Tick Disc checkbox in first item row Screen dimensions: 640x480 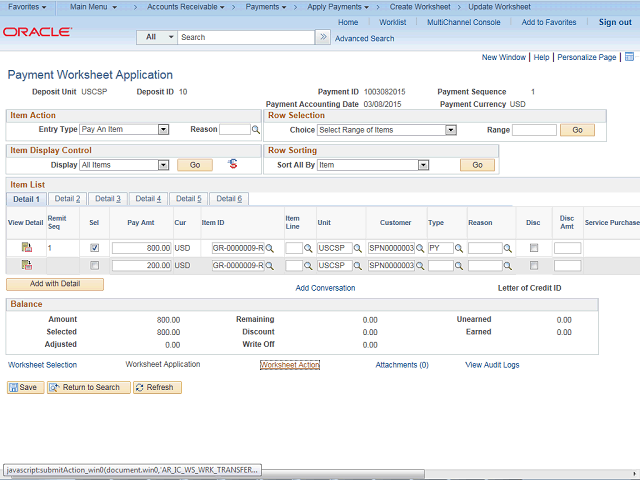[533, 248]
